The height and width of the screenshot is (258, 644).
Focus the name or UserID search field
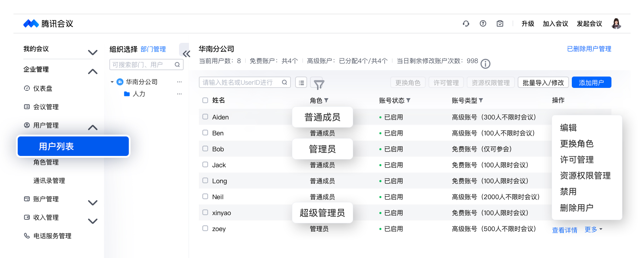click(245, 82)
